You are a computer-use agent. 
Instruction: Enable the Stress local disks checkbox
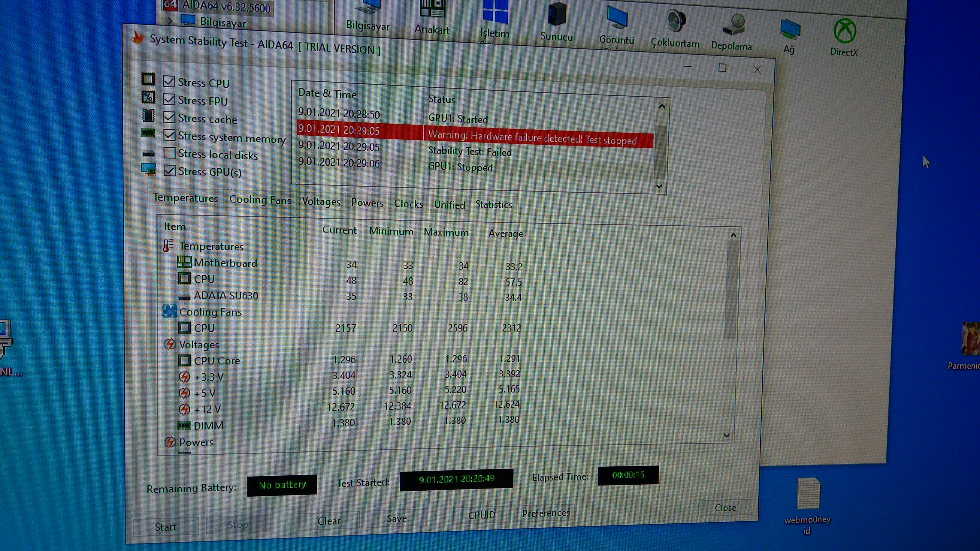point(169,153)
